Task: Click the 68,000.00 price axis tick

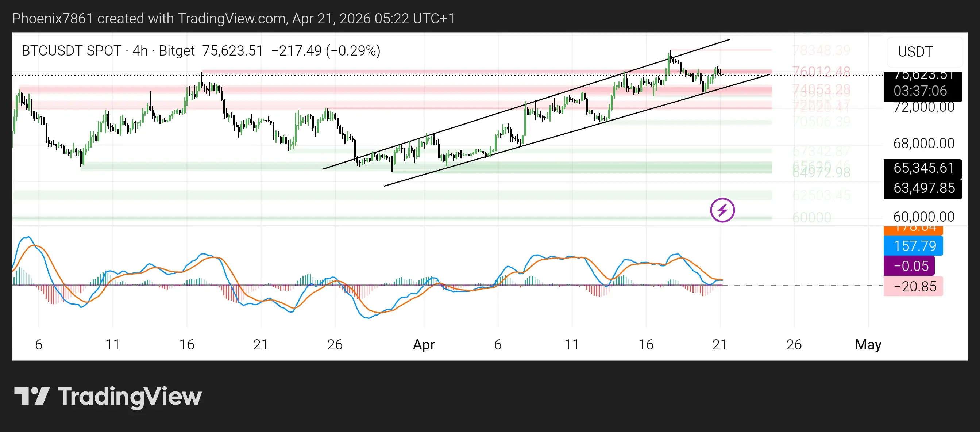Action: pos(923,144)
